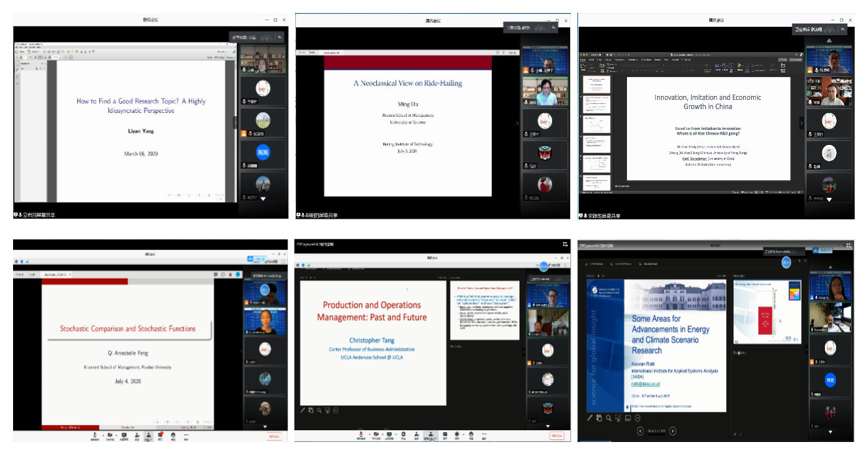Image resolution: width=868 pixels, height=455 pixels.
Task: Switch to Home tab in Stochastic PDF viewer
Action: coord(19,275)
